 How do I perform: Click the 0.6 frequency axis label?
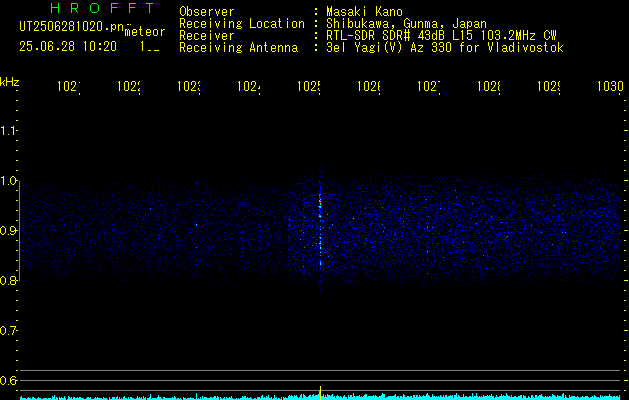[9, 380]
